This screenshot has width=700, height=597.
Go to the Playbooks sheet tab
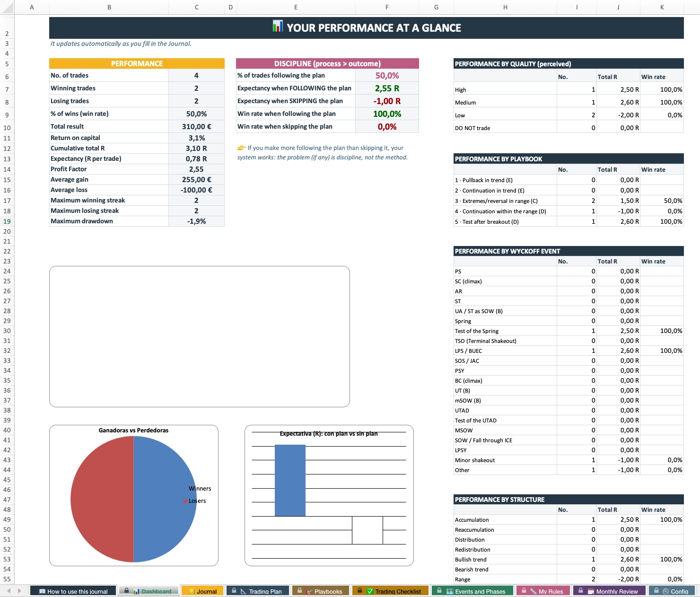click(321, 591)
